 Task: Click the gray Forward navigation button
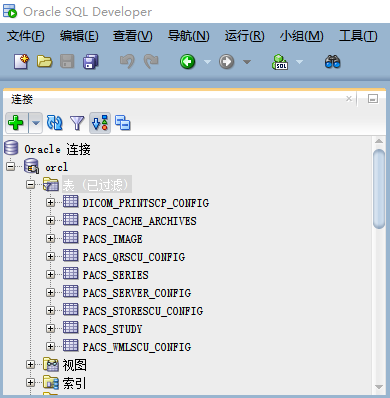(227, 62)
